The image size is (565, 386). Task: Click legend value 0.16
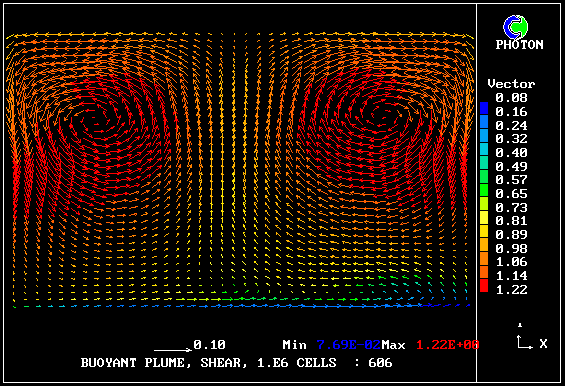(x=511, y=112)
